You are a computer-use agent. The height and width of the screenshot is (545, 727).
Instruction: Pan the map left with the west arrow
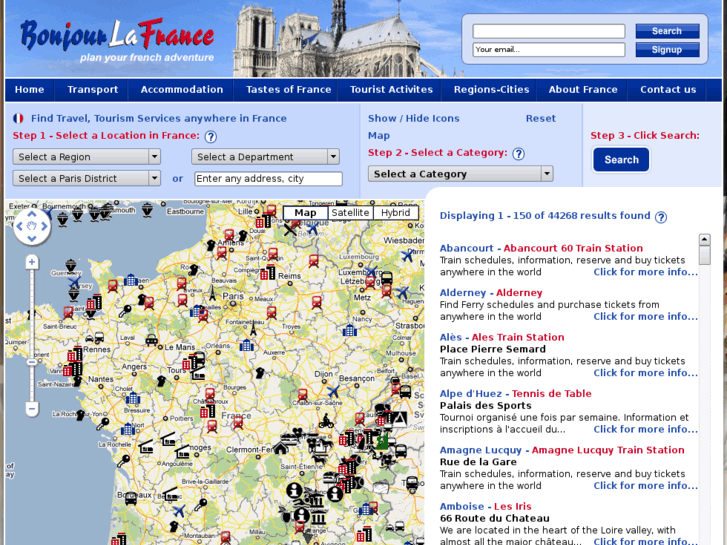19,226
